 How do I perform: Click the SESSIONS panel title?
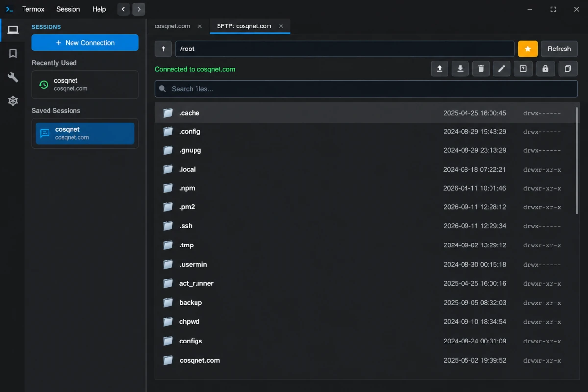tap(47, 27)
